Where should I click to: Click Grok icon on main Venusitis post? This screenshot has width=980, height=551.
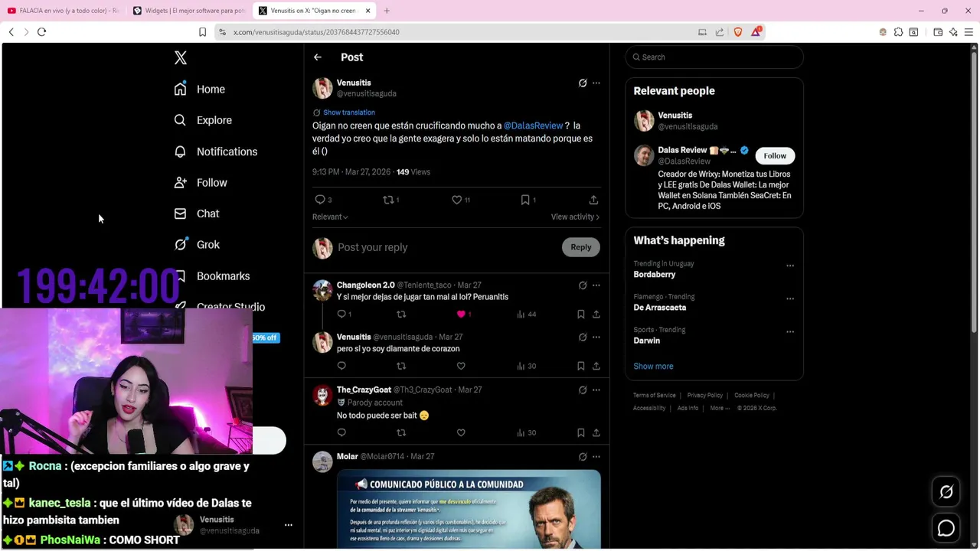point(583,83)
